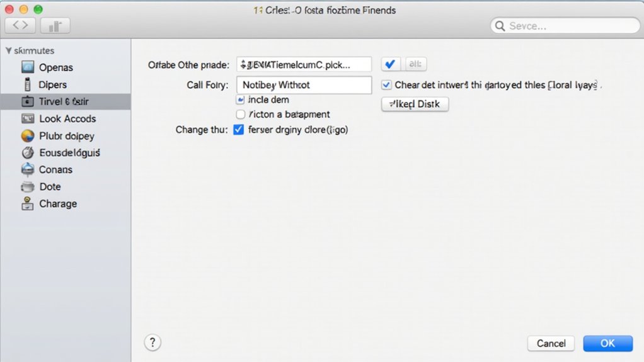Click the Openas sidebar icon
Viewport: 644px width, 362px height.
[x=28, y=67]
